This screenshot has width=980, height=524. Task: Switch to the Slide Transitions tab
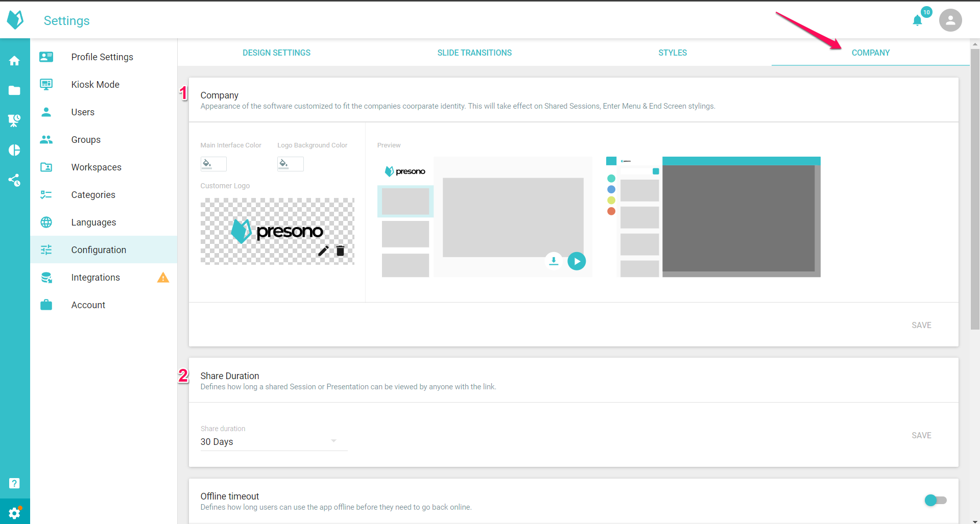pyautogui.click(x=474, y=53)
